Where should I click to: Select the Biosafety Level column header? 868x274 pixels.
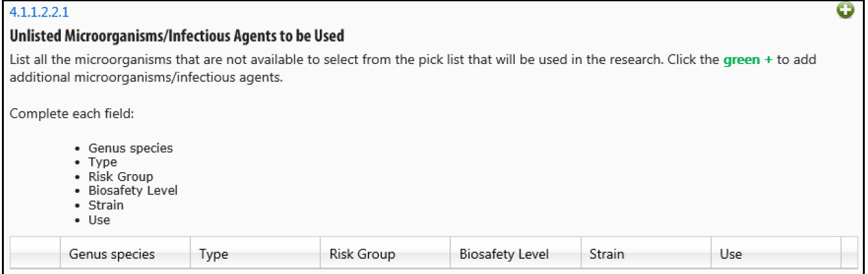tap(515, 254)
